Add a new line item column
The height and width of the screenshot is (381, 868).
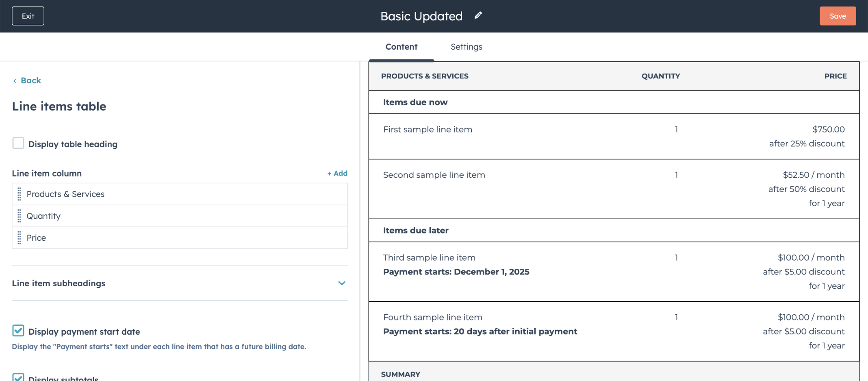337,173
